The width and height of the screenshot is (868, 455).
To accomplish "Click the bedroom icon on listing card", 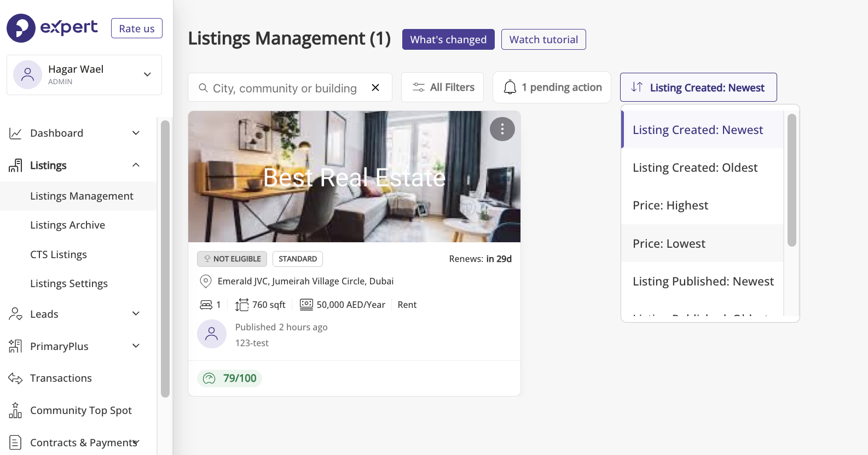I will click(x=206, y=305).
